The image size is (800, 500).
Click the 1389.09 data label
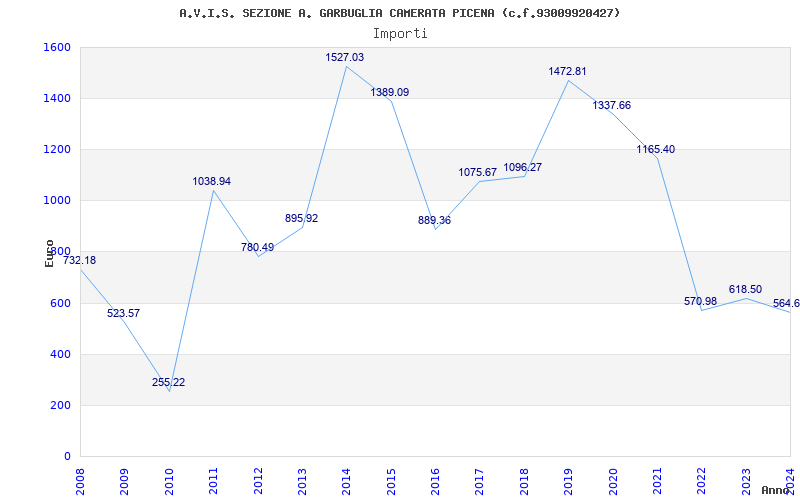pyautogui.click(x=390, y=92)
